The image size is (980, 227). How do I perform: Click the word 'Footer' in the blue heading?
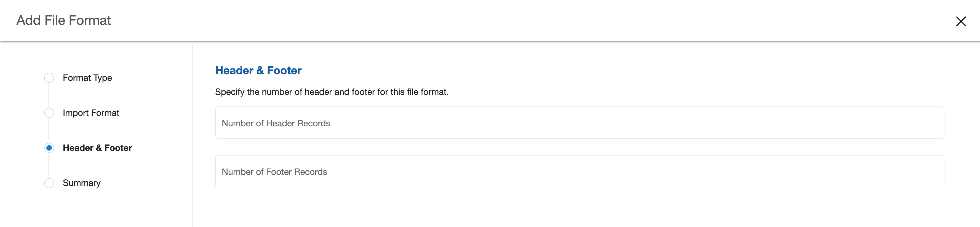pos(284,70)
